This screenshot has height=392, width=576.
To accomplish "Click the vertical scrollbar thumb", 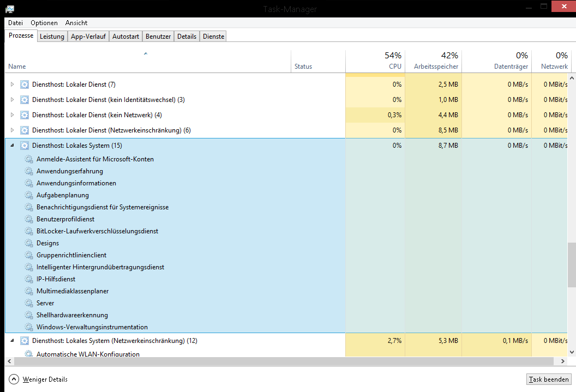I will 572,264.
